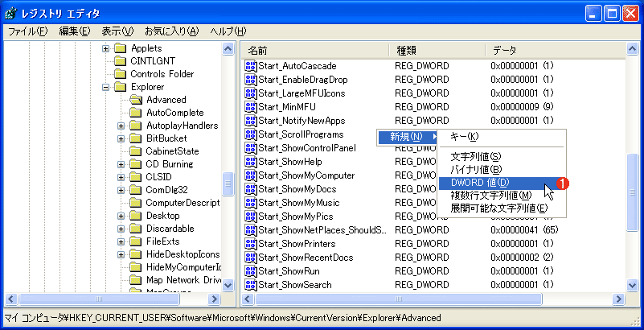Image resolution: width=644 pixels, height=330 pixels.
Task: Click the value list scroll-down arrow
Action: pos(633,284)
